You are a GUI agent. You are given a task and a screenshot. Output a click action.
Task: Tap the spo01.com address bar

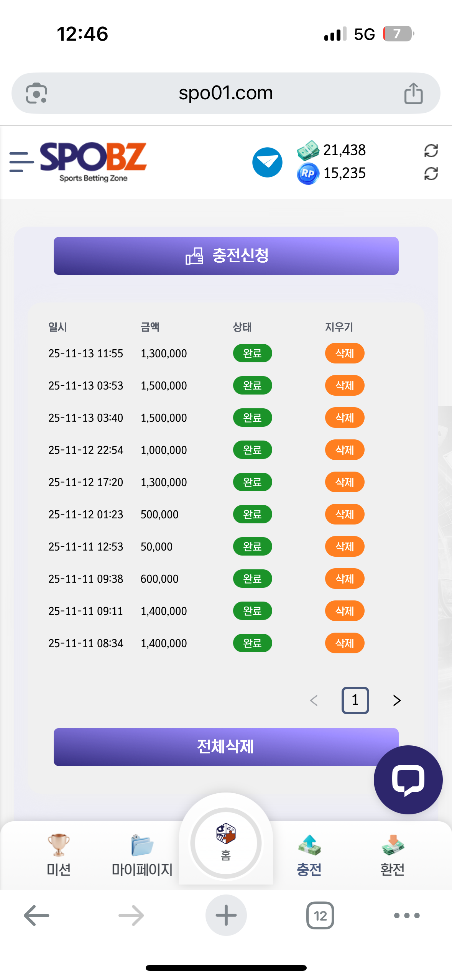[225, 93]
